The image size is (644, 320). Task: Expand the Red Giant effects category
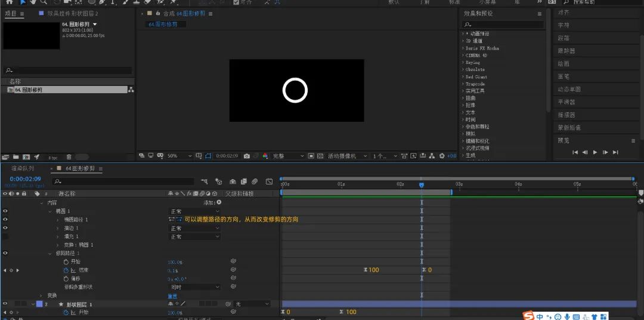(463, 76)
